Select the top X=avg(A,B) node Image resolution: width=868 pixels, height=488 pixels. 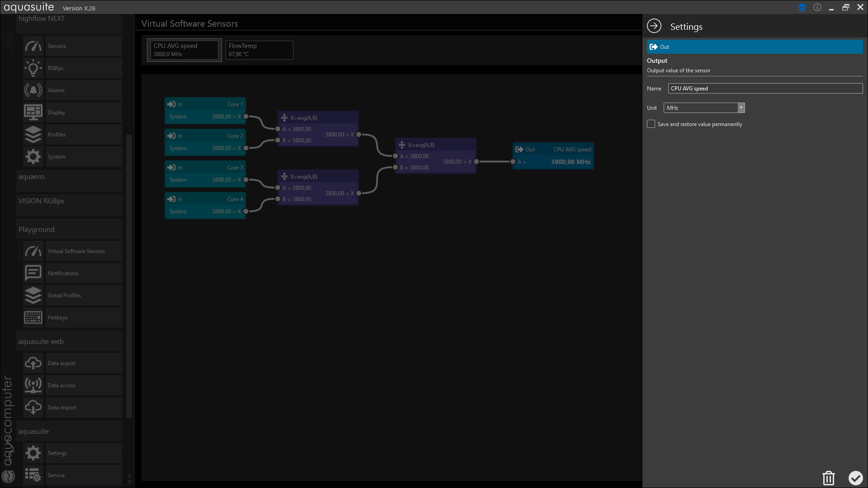(318, 129)
